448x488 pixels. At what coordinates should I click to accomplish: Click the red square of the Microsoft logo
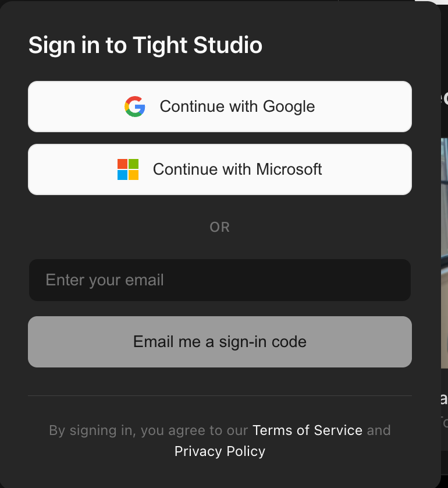click(x=122, y=164)
